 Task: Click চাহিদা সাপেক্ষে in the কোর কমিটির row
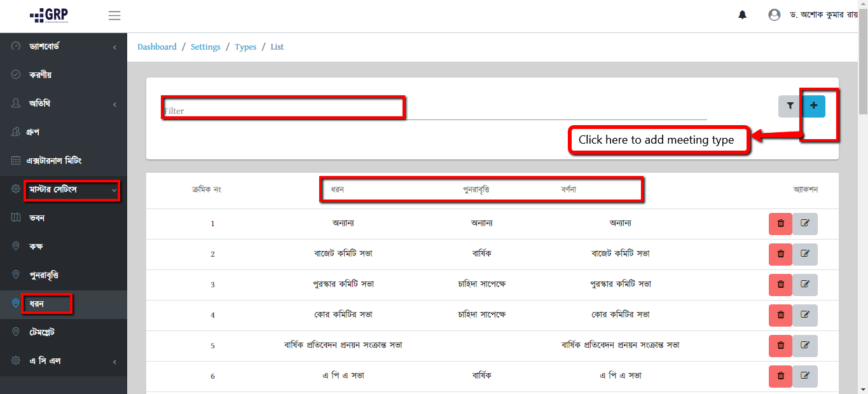coord(481,315)
